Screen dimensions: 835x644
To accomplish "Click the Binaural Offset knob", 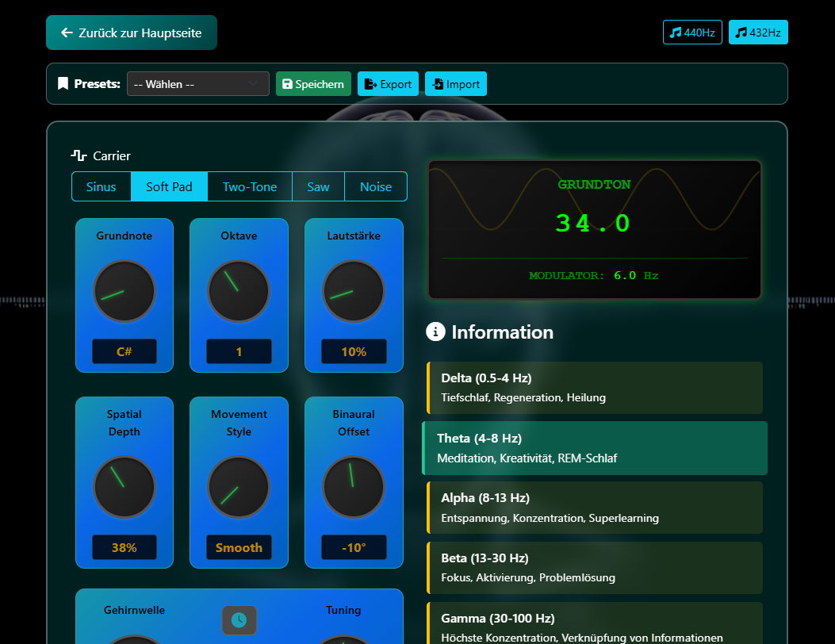I will 354,487.
